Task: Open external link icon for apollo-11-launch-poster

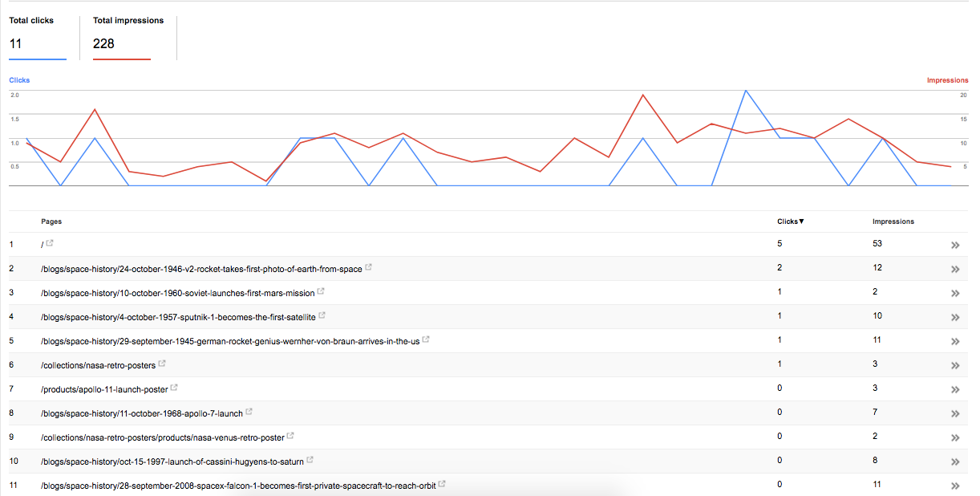Action: pyautogui.click(x=174, y=388)
